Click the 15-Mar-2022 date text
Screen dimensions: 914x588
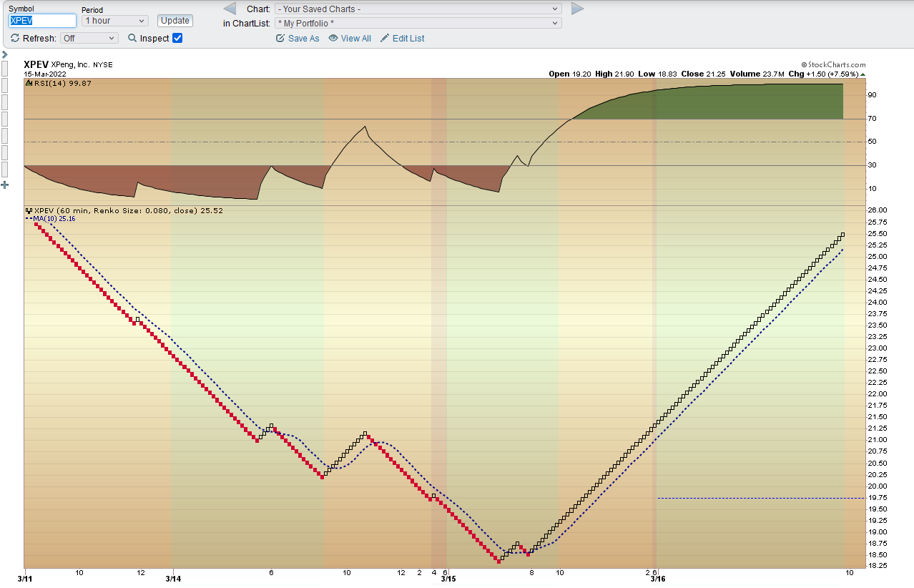click(x=44, y=74)
